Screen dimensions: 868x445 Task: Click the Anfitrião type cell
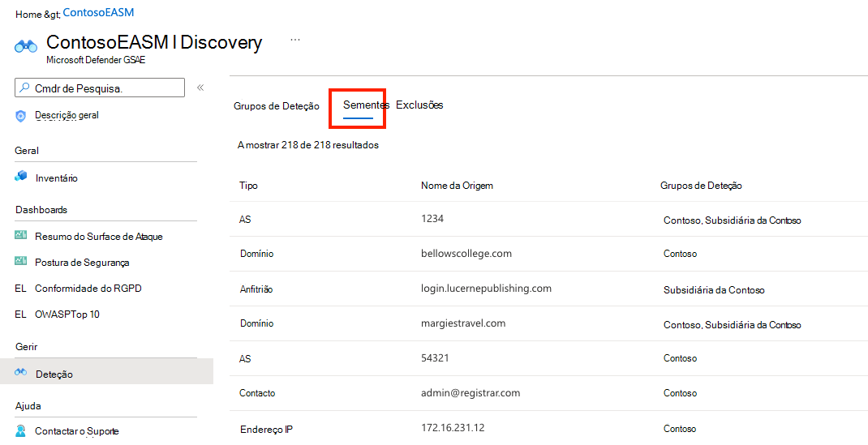pyautogui.click(x=256, y=289)
